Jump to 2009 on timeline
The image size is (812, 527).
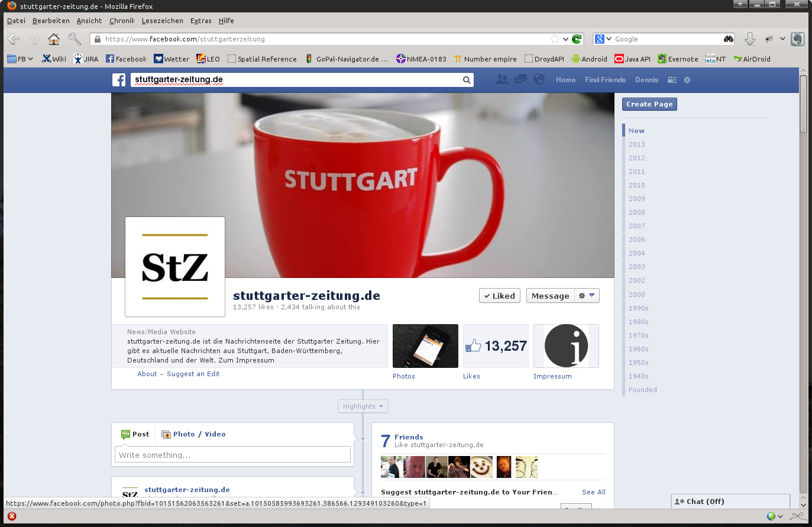coord(637,199)
